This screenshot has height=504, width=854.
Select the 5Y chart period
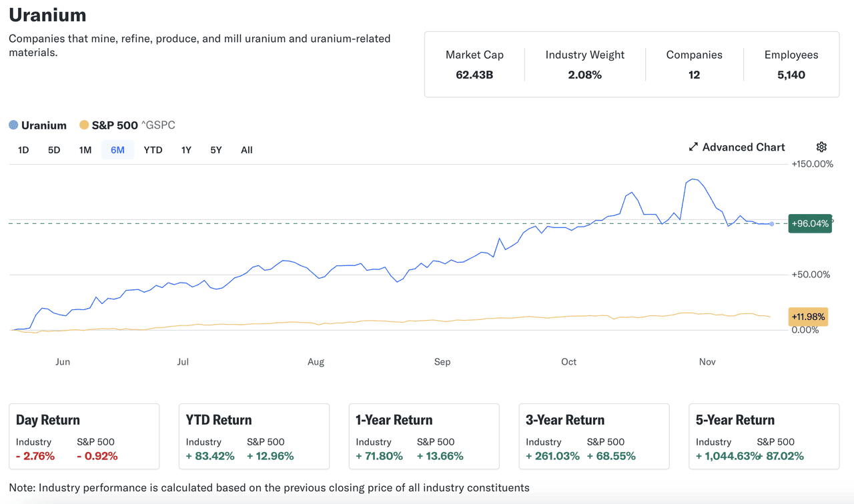click(216, 150)
